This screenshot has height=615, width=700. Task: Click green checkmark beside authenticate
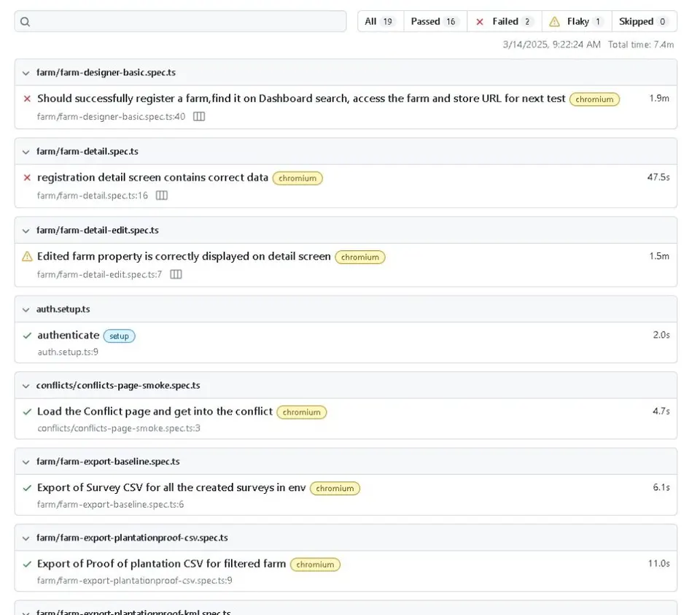(x=27, y=336)
